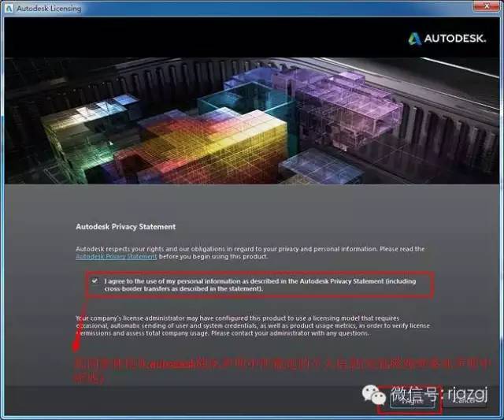Click the license administrator paragraph text

click(x=253, y=325)
